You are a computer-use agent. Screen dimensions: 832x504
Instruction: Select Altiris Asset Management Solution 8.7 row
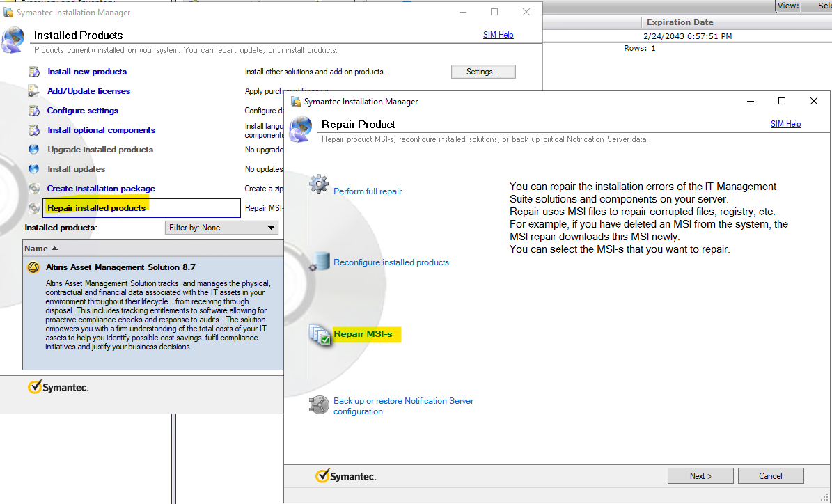153,313
